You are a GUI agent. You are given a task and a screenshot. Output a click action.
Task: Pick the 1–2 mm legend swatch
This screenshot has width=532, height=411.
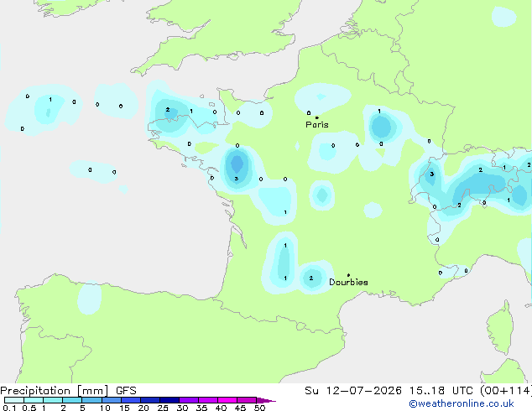(53, 400)
